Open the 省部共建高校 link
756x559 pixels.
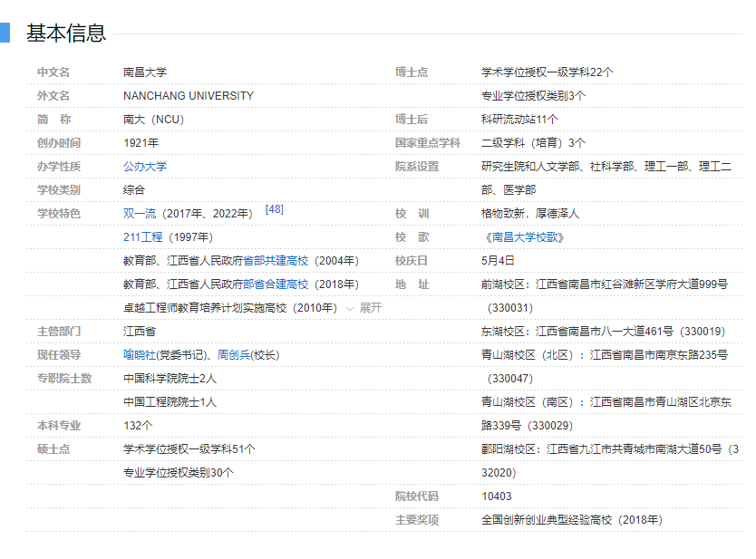tap(276, 261)
